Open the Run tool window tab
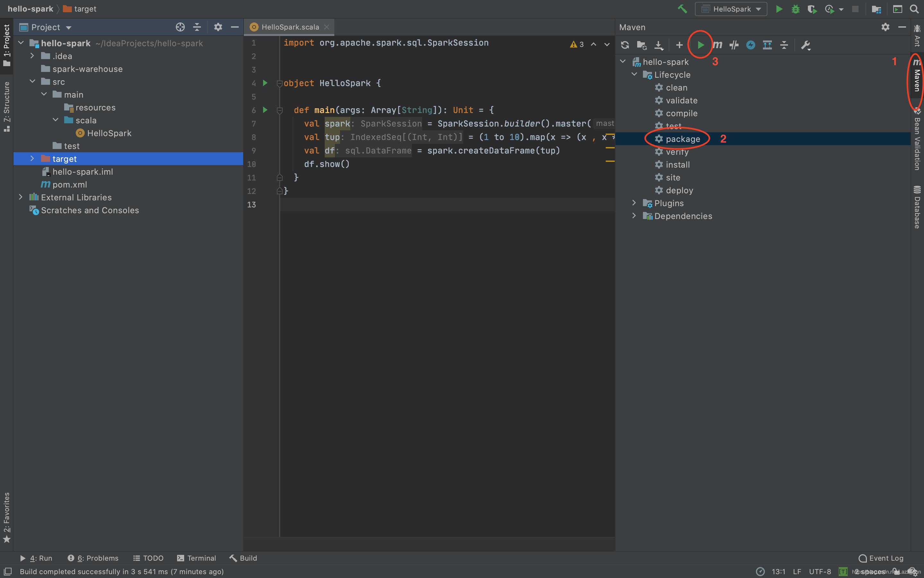Viewport: 924px width, 578px height. coord(36,558)
